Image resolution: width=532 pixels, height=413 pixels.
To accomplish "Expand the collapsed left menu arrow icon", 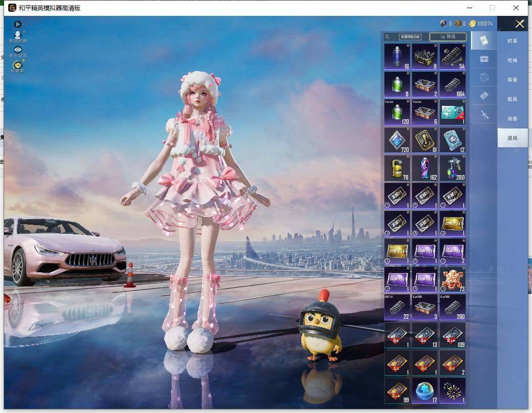I will [17, 25].
